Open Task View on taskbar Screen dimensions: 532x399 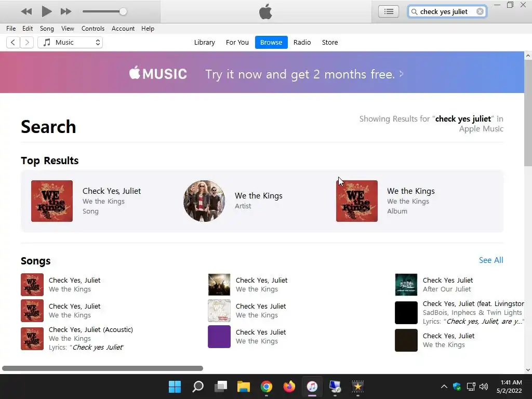220,387
